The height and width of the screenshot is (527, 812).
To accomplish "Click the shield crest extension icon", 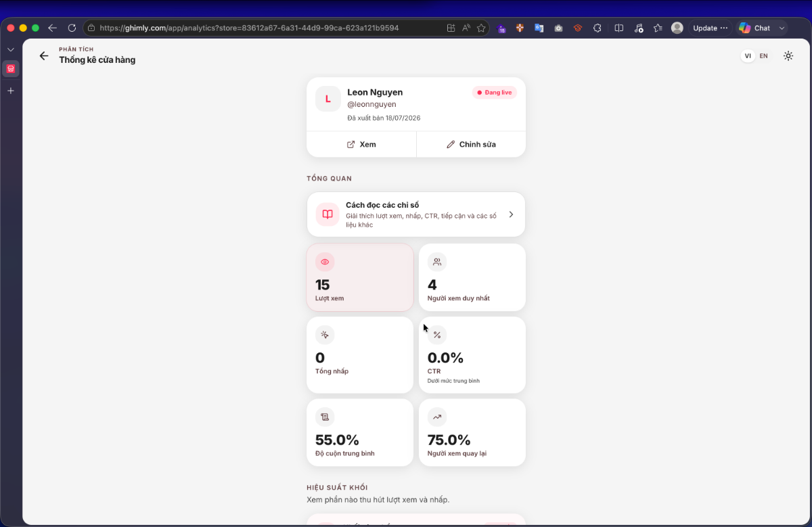I will (520, 28).
